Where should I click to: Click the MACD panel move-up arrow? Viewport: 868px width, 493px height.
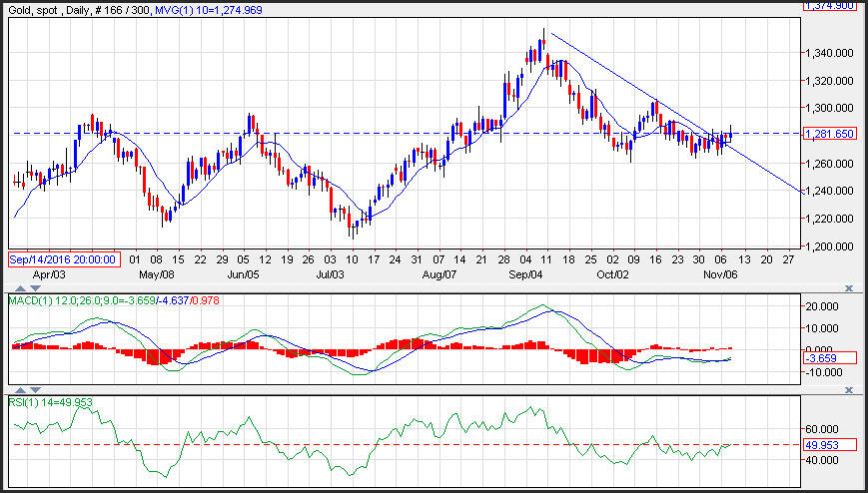click(x=18, y=287)
